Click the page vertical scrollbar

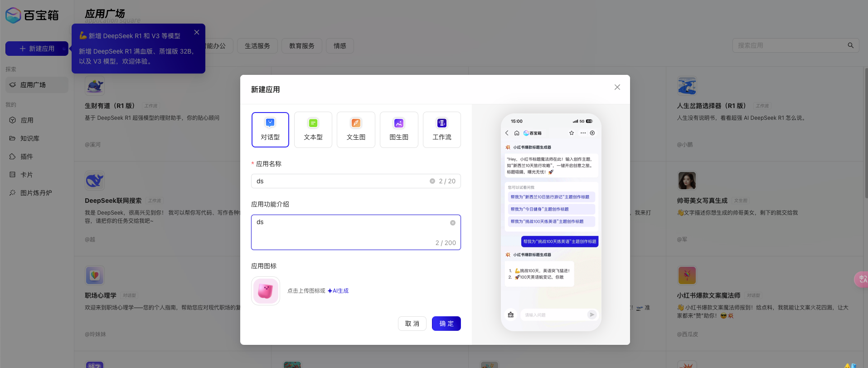point(866,132)
